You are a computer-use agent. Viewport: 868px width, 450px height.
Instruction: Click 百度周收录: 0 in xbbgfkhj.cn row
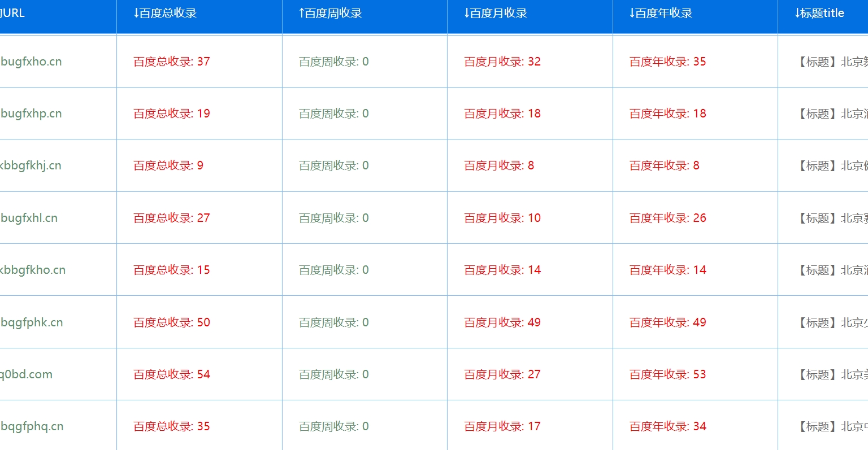point(334,165)
